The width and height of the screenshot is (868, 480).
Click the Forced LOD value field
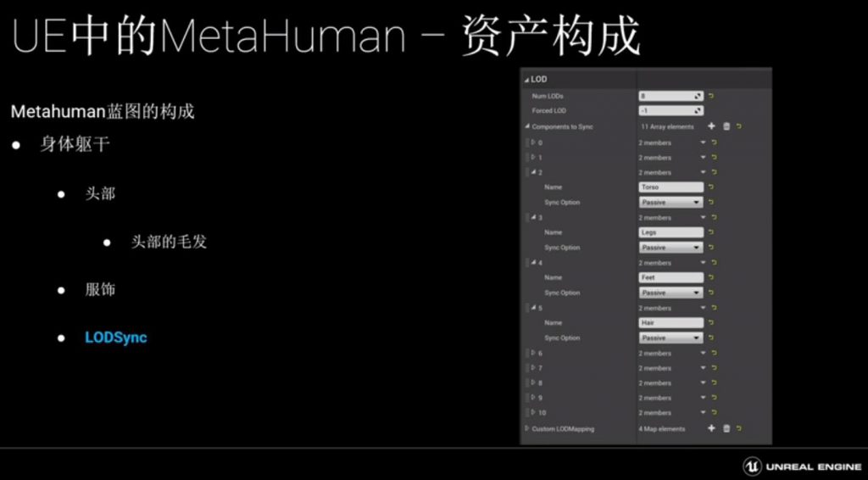tap(671, 111)
